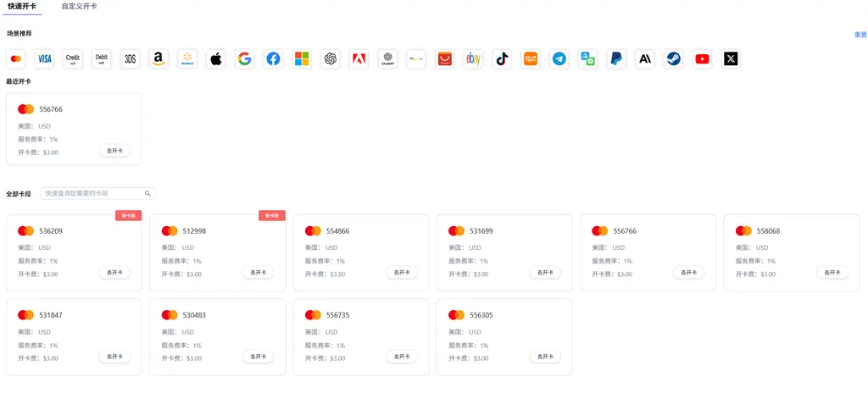Click 去开卡 on recent card 556766
Screen dimensions: 868x393
click(x=114, y=151)
